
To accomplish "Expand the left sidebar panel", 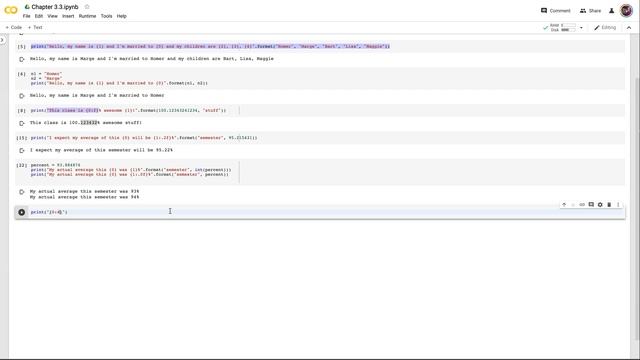I will 2,40.
